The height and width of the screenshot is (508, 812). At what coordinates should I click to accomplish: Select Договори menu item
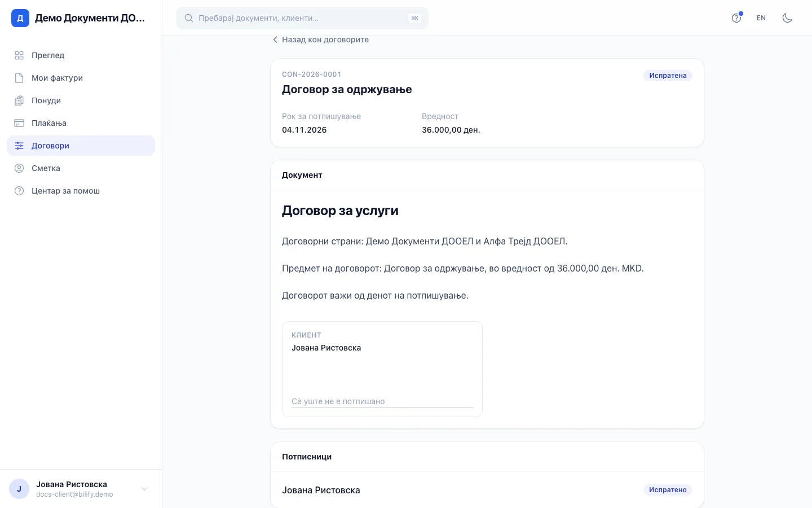81,146
